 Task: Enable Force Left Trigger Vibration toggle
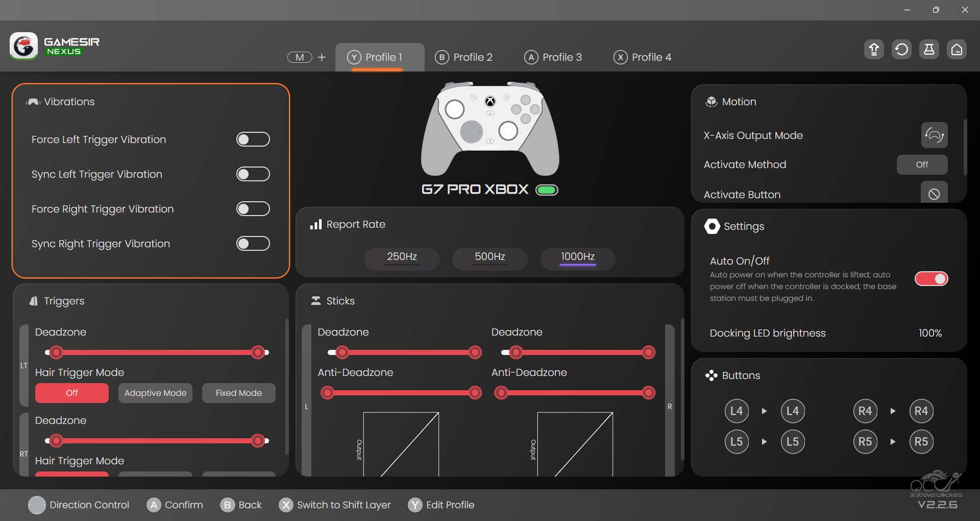click(x=253, y=139)
